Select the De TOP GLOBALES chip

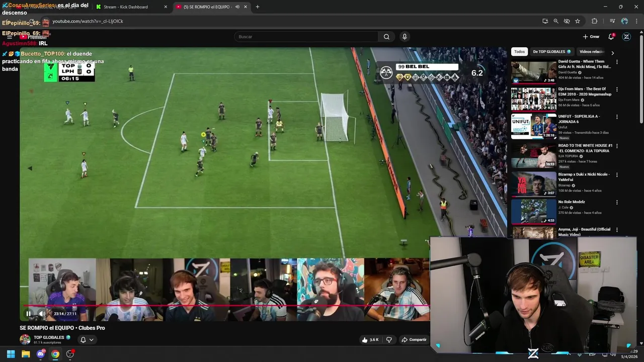pos(551,52)
